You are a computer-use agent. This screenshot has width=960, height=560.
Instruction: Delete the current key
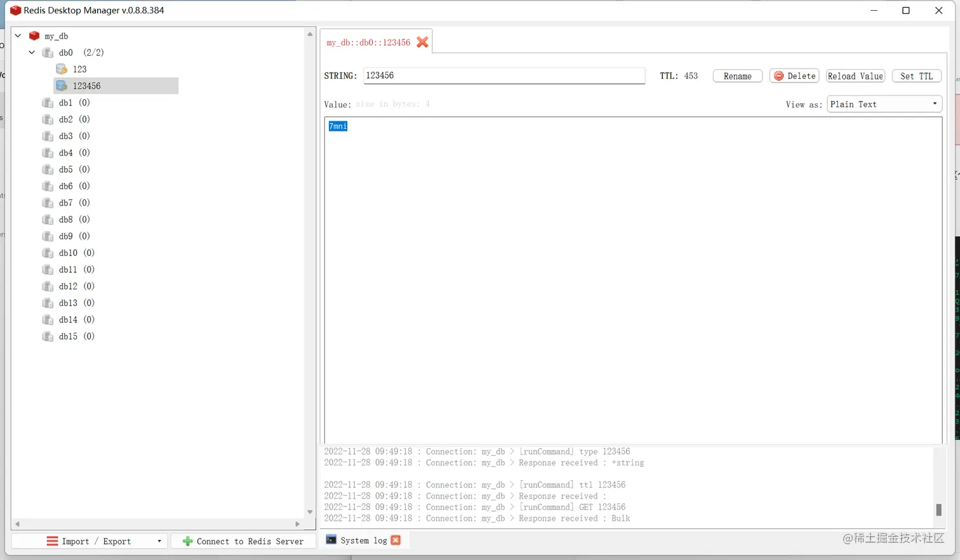coord(794,76)
